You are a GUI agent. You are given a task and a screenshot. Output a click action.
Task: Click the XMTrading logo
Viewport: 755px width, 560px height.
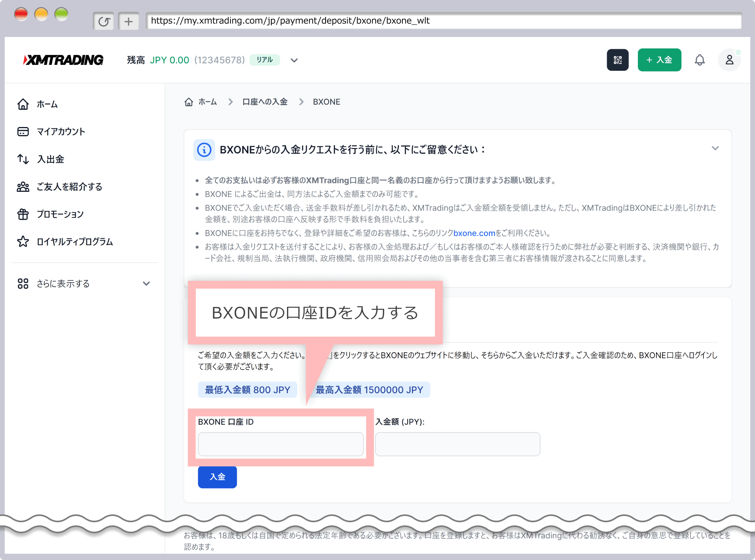[63, 60]
